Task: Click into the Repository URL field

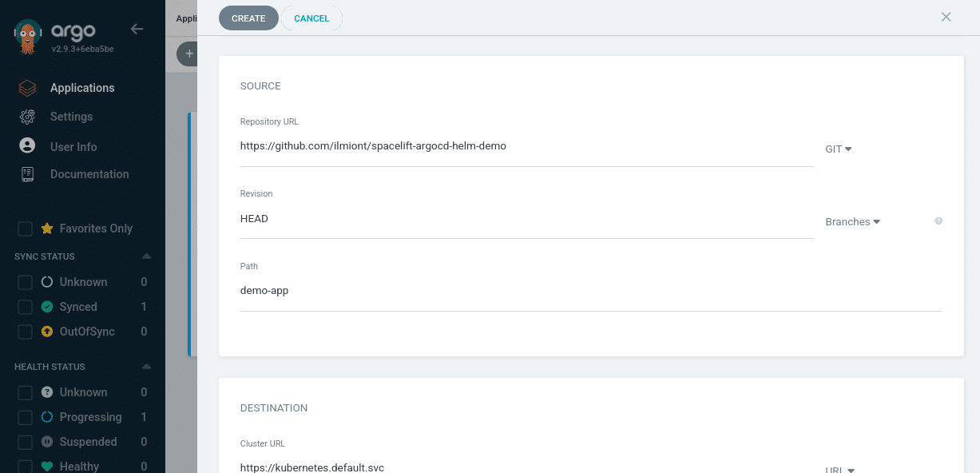Action: tap(526, 146)
